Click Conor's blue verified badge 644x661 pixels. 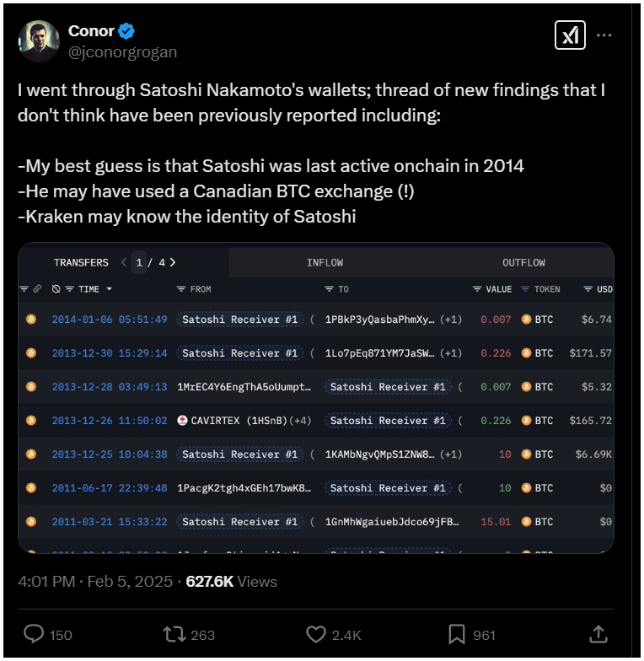tap(126, 30)
